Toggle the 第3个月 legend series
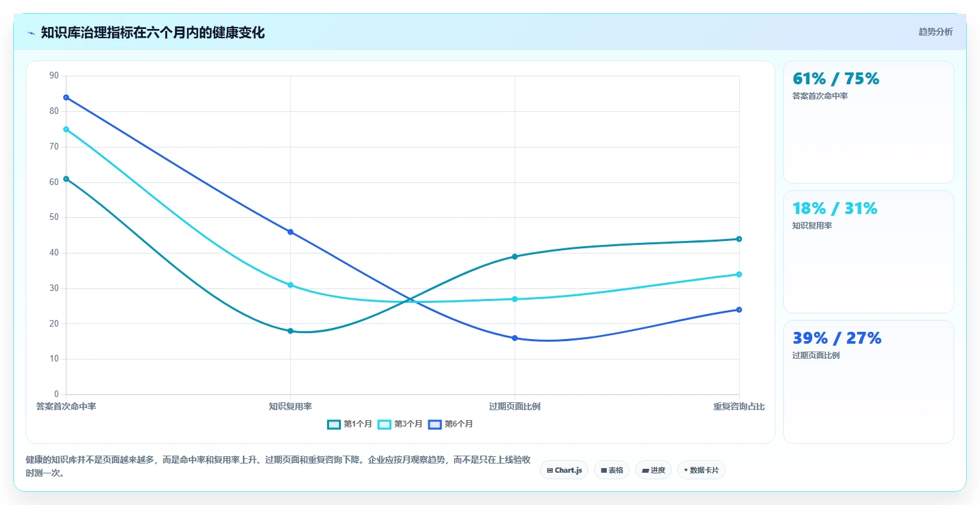Screen dimensions: 980x505 (400, 424)
